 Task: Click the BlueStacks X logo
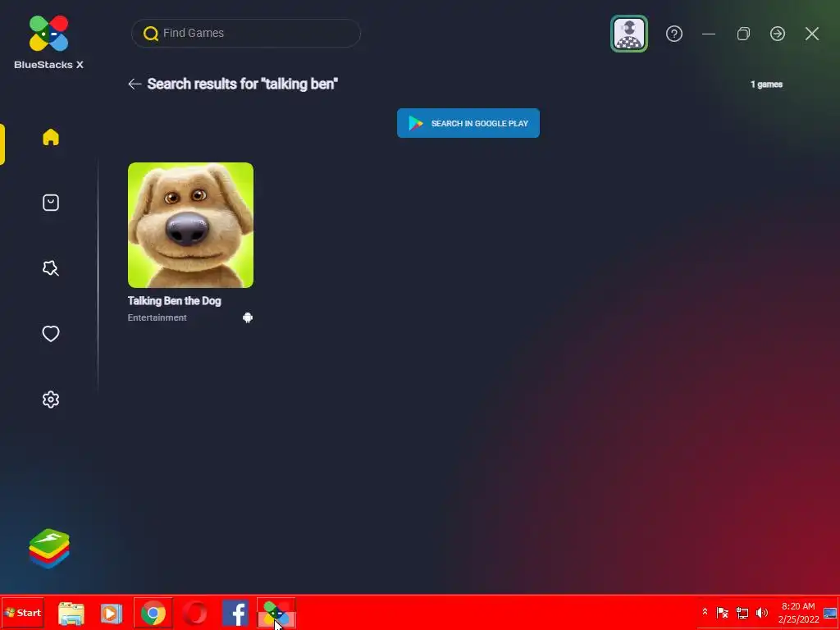[48, 43]
